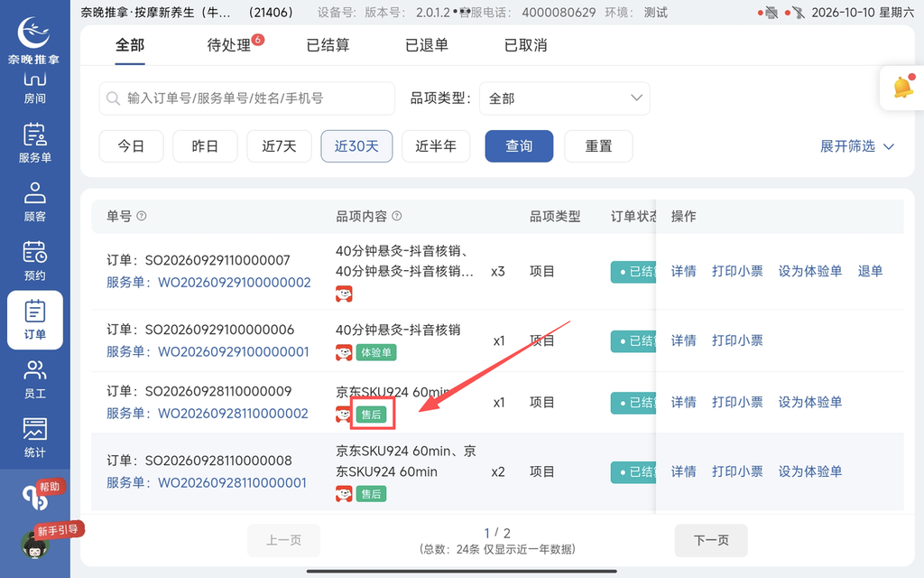Screen dimensions: 924x578
Task: Click the help icon beside 品项内容
Action: tap(397, 216)
